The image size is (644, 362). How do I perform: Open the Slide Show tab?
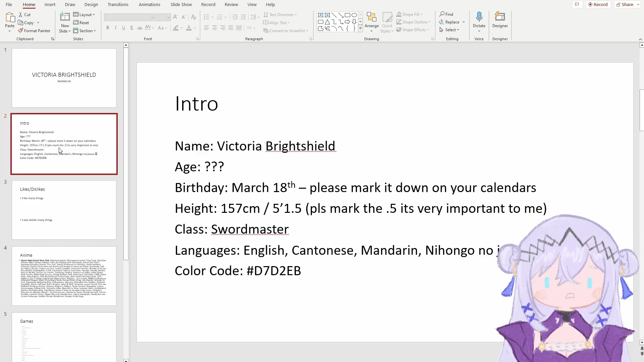coord(181,4)
